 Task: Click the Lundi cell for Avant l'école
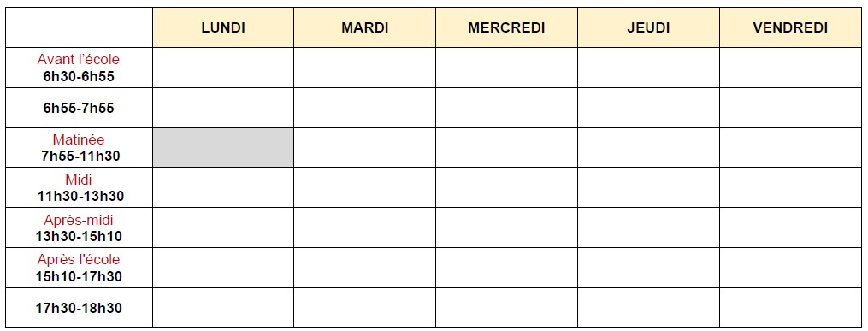223,68
